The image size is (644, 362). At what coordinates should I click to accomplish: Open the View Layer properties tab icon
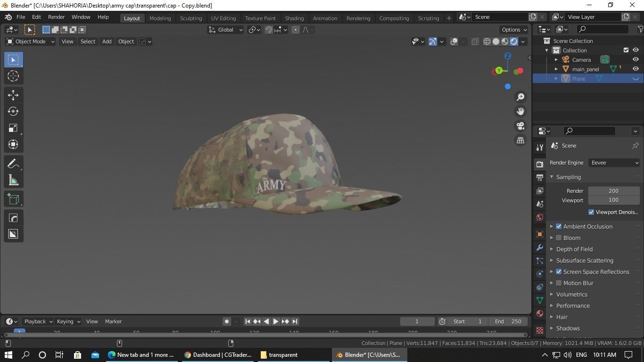(x=540, y=190)
